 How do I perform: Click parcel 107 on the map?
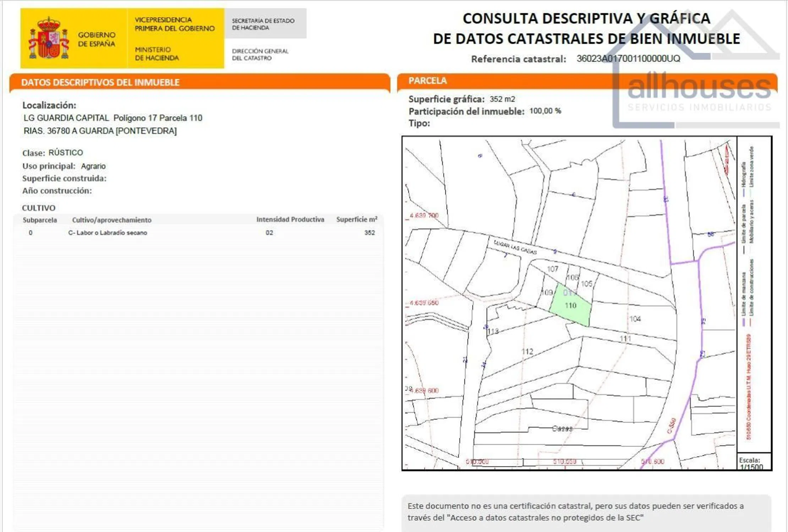[x=552, y=269]
